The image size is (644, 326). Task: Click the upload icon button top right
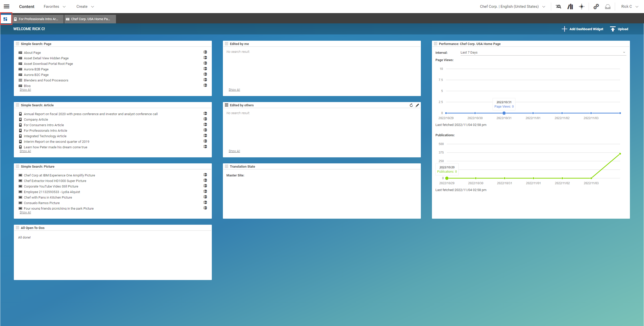coord(613,29)
